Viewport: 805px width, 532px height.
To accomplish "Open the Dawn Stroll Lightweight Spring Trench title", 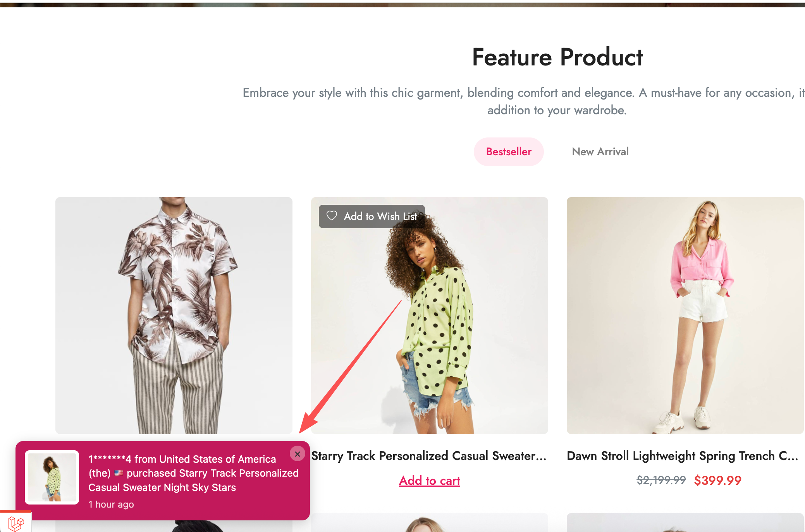I will (682, 456).
